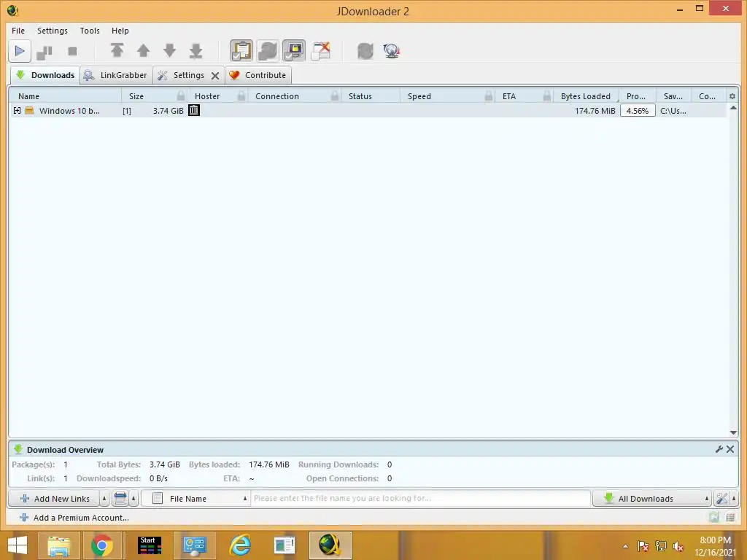Image resolution: width=747 pixels, height=560 pixels.
Task: Sort by the Name column header
Action: click(65, 96)
